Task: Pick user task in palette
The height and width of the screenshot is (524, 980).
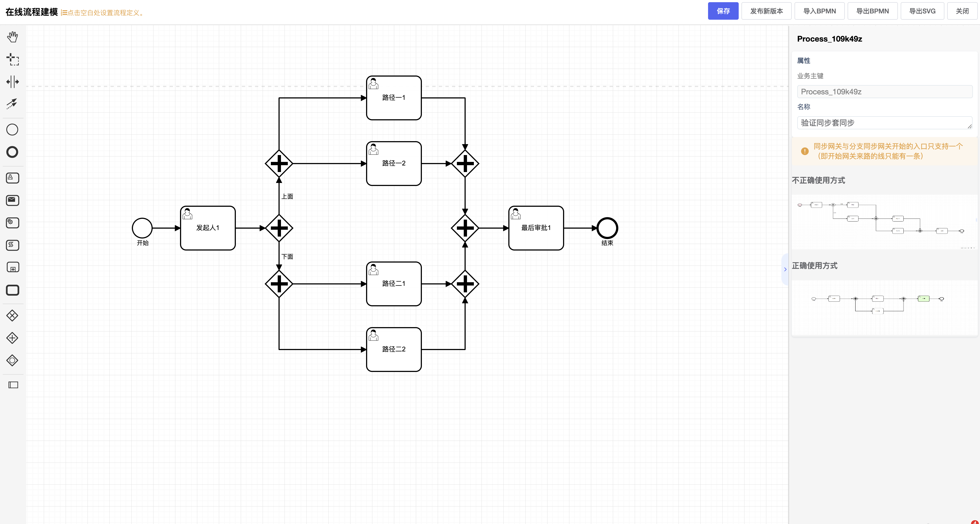Action: 13,178
